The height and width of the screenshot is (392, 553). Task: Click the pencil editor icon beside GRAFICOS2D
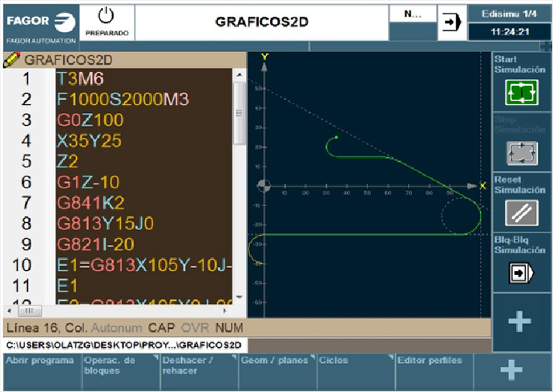click(x=11, y=59)
